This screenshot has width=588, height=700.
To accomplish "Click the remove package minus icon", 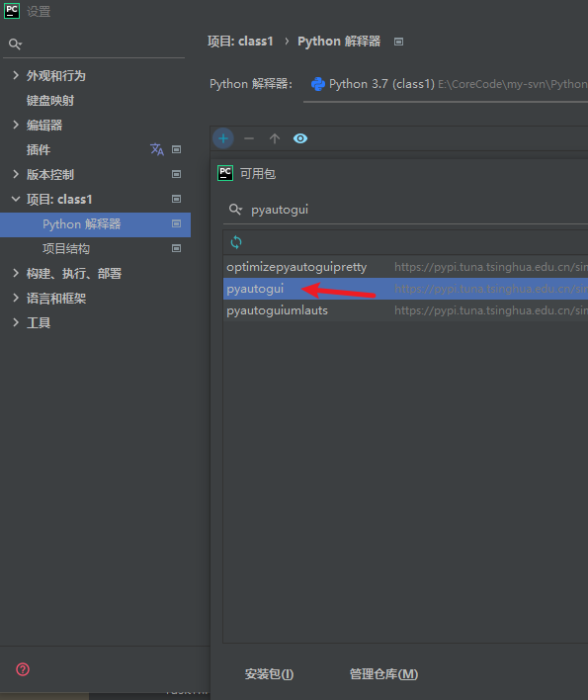I will (249, 138).
